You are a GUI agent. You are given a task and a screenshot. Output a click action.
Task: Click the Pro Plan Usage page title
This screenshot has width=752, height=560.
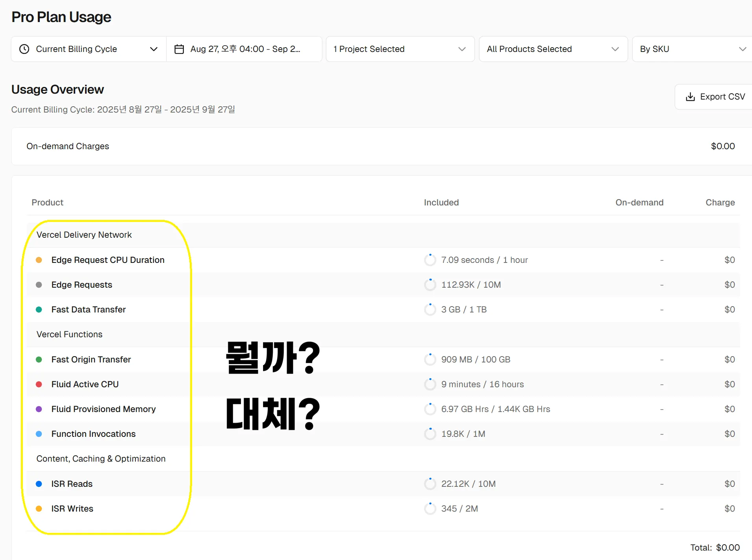tap(61, 17)
